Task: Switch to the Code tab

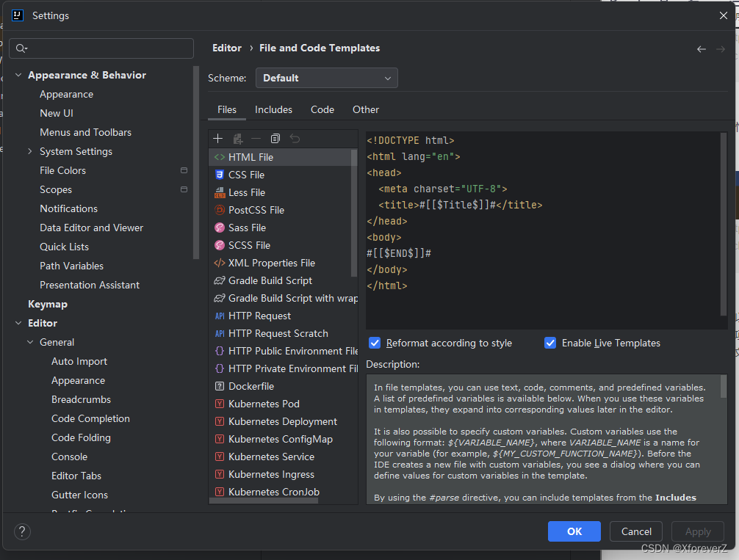Action: click(322, 110)
